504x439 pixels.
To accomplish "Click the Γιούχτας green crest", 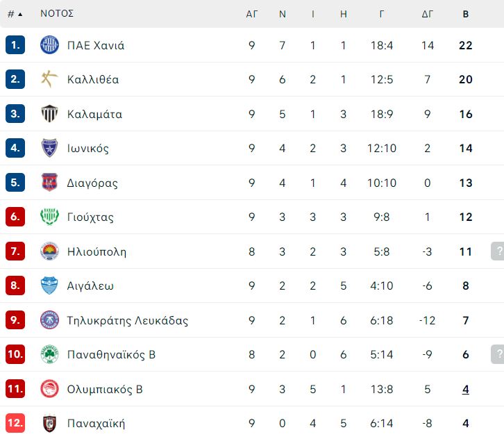I will click(x=49, y=217).
